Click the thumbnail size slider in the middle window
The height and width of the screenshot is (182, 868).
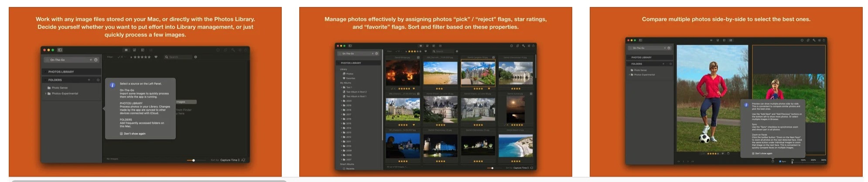(492, 168)
